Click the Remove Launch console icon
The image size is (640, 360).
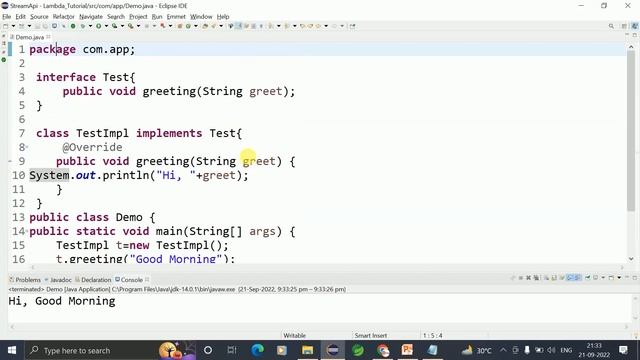coord(529,278)
